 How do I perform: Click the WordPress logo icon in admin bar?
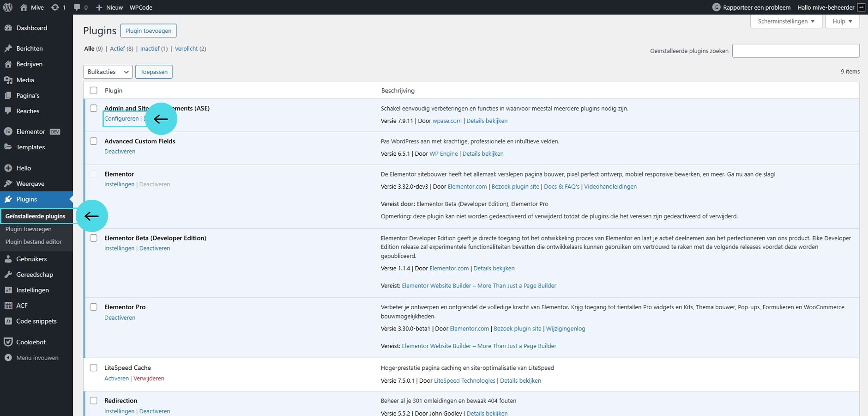point(8,7)
